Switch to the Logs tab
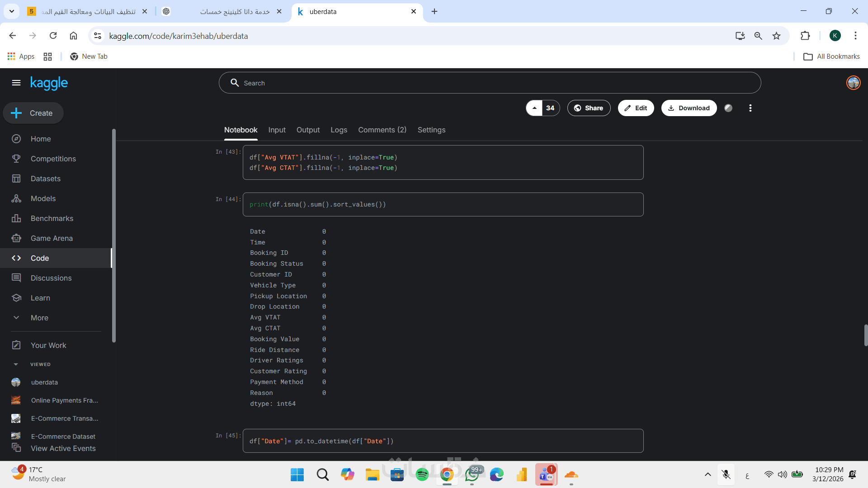 tap(339, 130)
